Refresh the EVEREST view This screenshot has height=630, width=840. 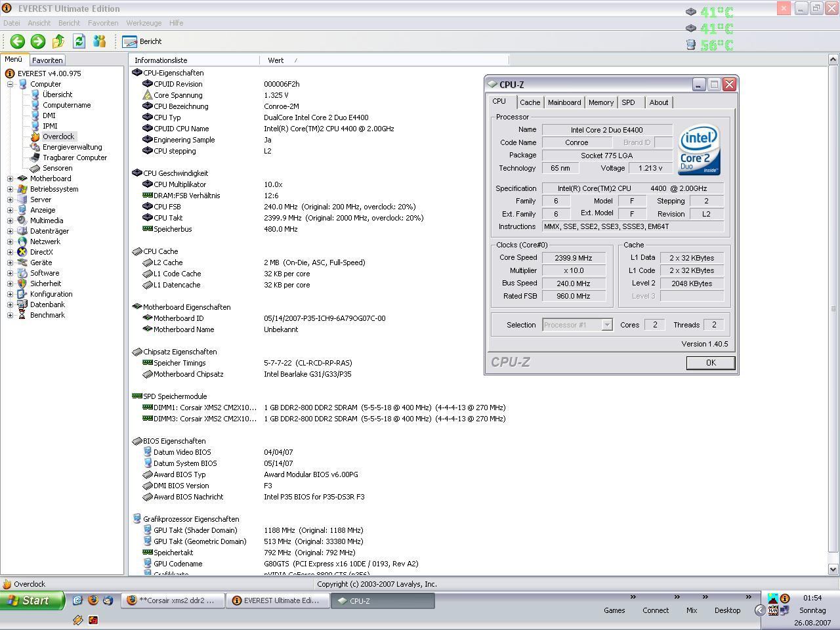click(x=79, y=41)
